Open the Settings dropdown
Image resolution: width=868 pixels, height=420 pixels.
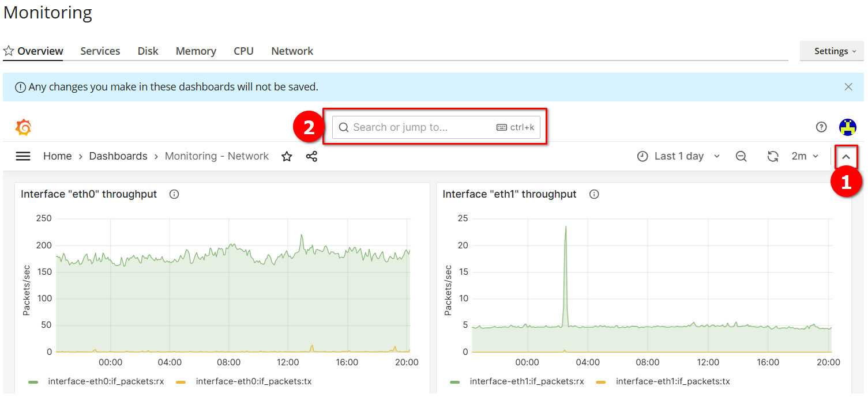[832, 51]
